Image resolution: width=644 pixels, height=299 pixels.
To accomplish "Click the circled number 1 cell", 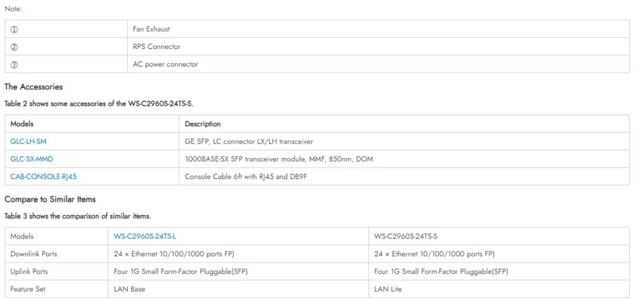I will pyautogui.click(x=15, y=29).
